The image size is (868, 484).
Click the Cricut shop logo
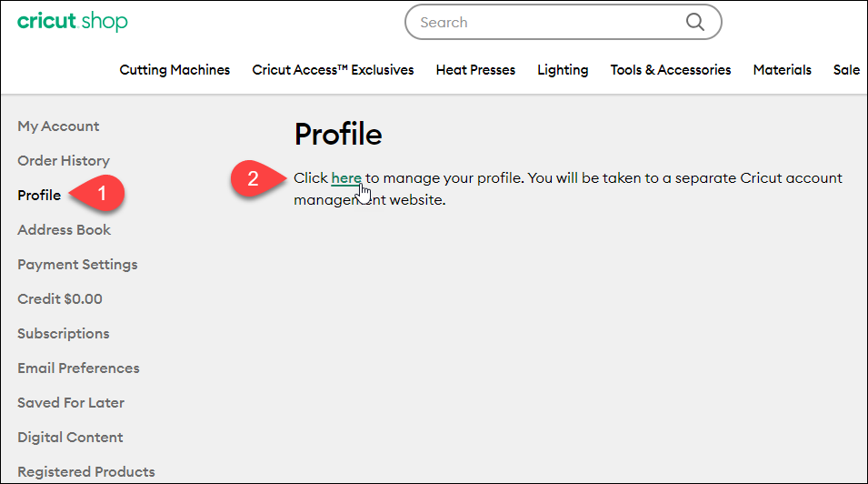73,22
